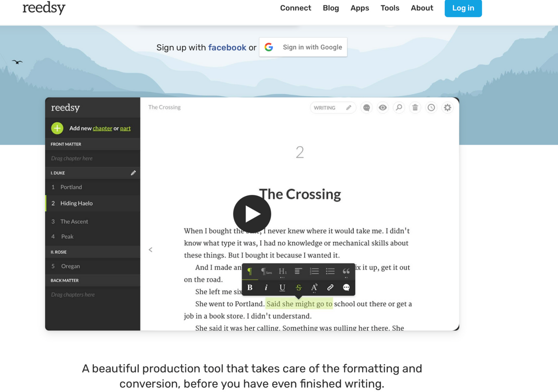Toggle bold on the selected text
Image resolution: width=558 pixels, height=392 pixels.
tap(250, 287)
